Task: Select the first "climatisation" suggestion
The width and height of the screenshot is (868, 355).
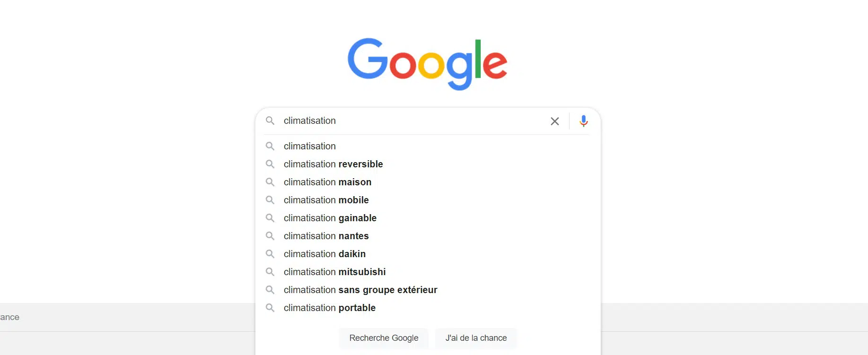Action: click(310, 146)
